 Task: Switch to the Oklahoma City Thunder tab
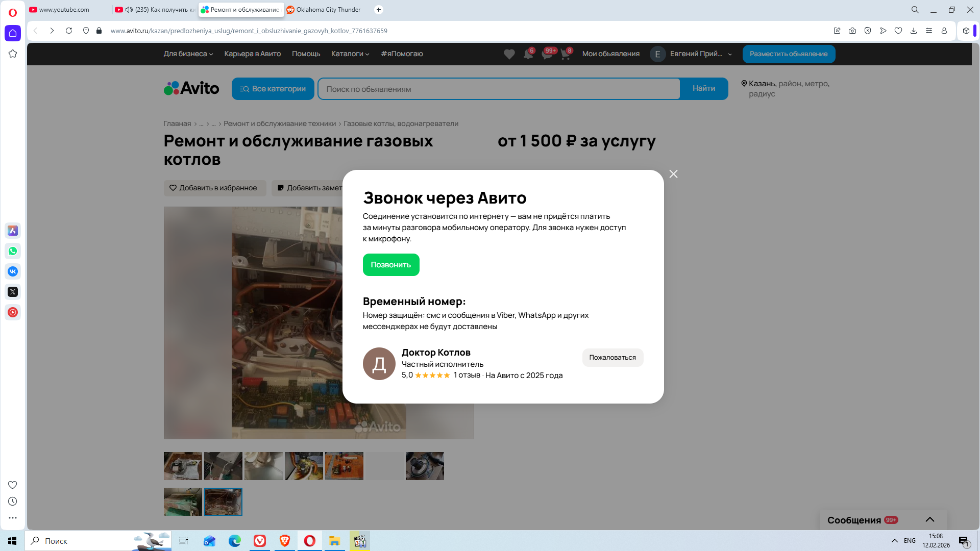328,10
